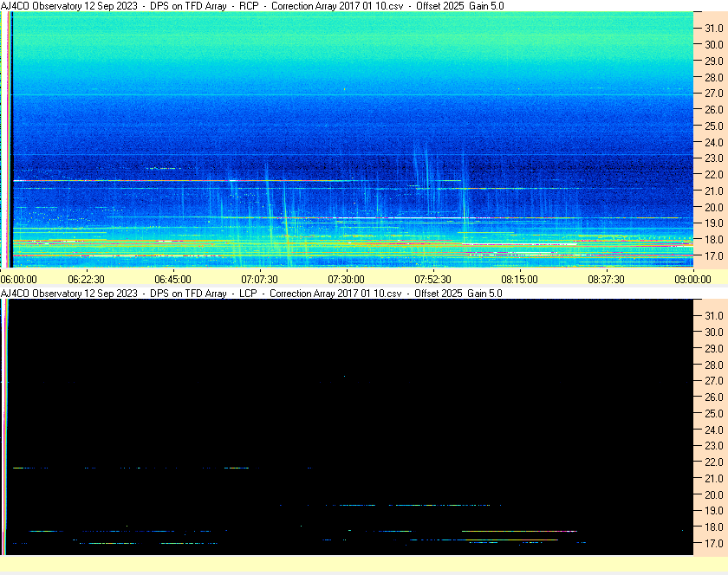This screenshot has width=728, height=575.
Task: Click the bright 18 MHz streak in LCP spectrogram
Action: click(x=519, y=531)
